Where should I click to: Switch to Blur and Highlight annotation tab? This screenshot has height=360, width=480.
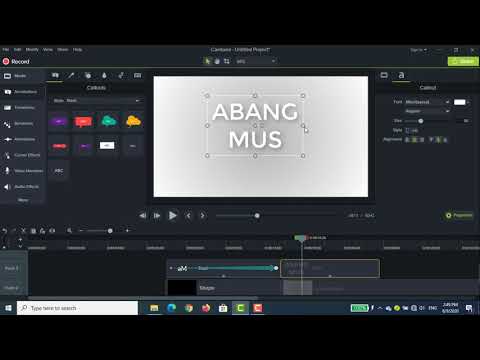(x=104, y=76)
